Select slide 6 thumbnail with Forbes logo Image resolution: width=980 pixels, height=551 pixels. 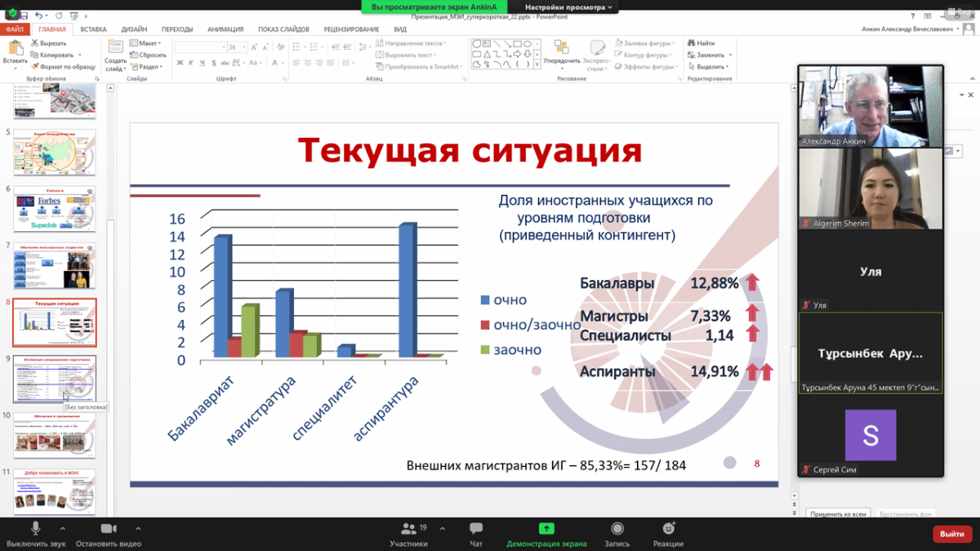[x=54, y=208]
